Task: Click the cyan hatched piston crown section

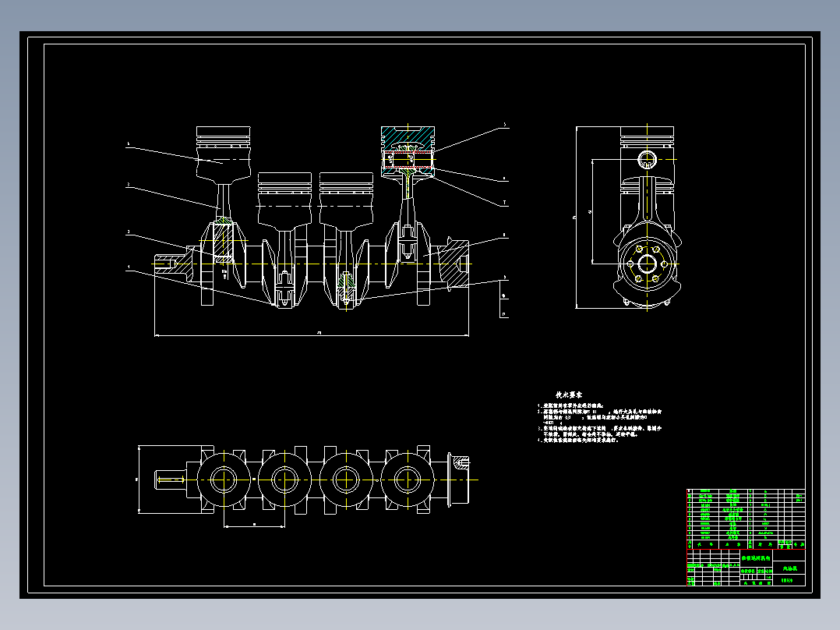Action: [x=408, y=138]
